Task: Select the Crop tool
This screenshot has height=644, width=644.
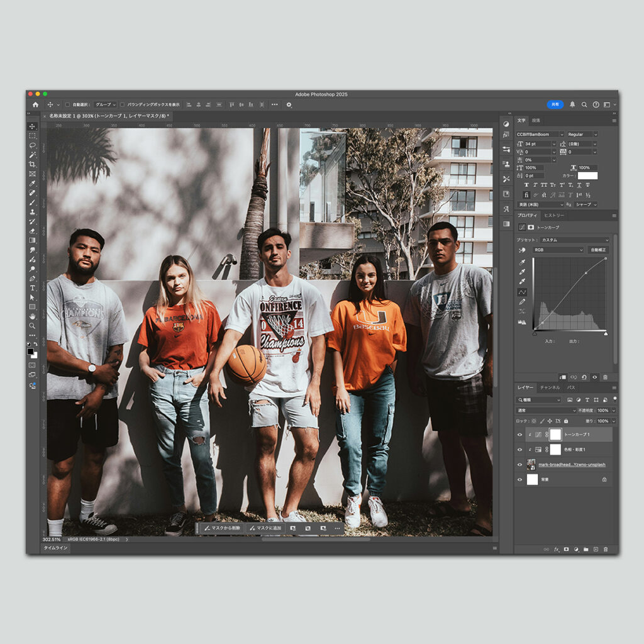Action: (x=32, y=164)
